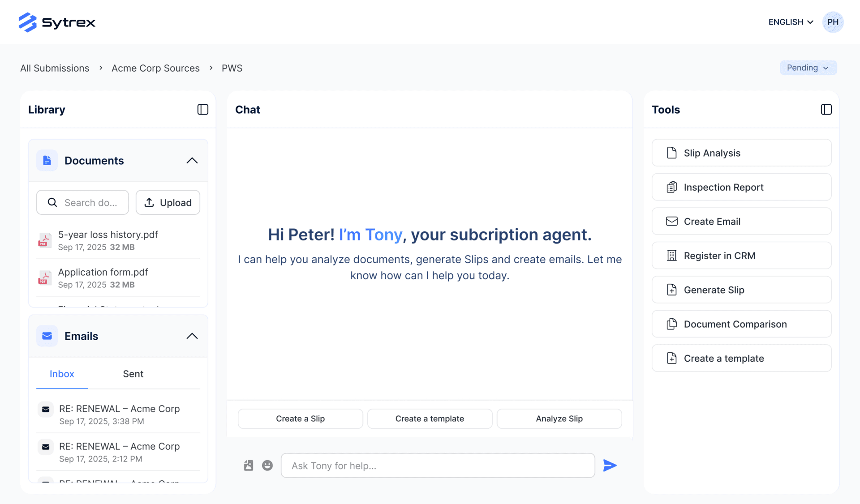Switch to the Sent emails tab
This screenshot has height=504, width=860.
click(x=133, y=374)
